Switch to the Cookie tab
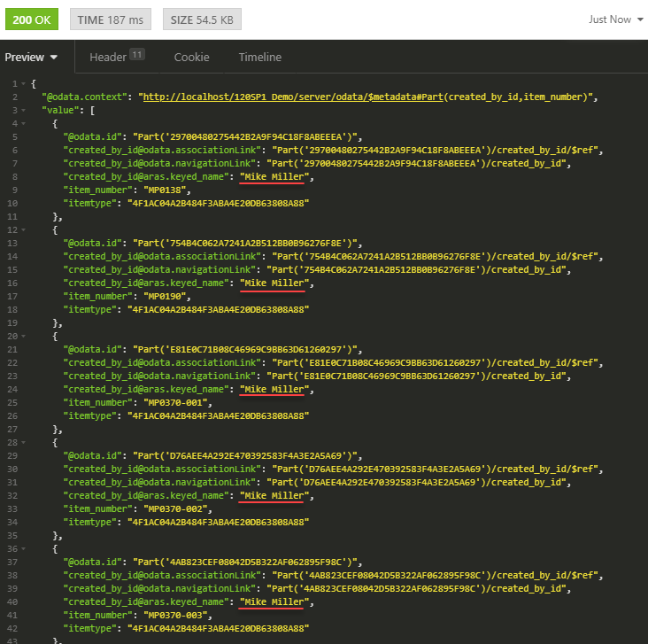Viewport: 648px width, 644px height. coord(191,58)
